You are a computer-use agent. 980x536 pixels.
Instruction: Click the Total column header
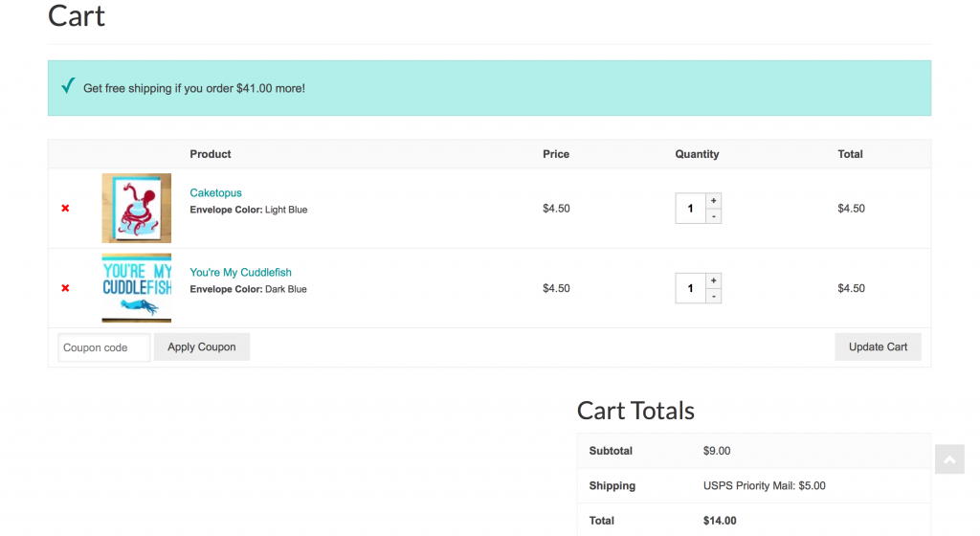pos(850,154)
